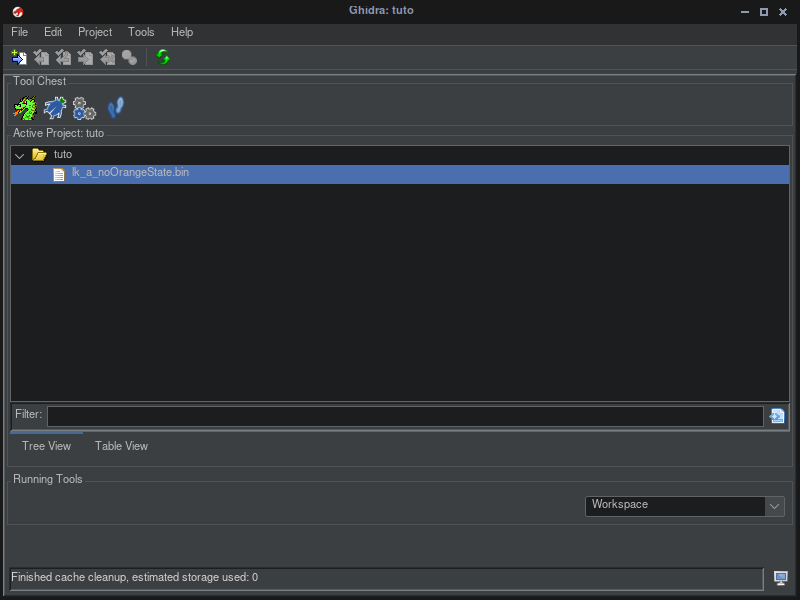
Task: Switch to the Tree View tab
Action: coord(46,446)
